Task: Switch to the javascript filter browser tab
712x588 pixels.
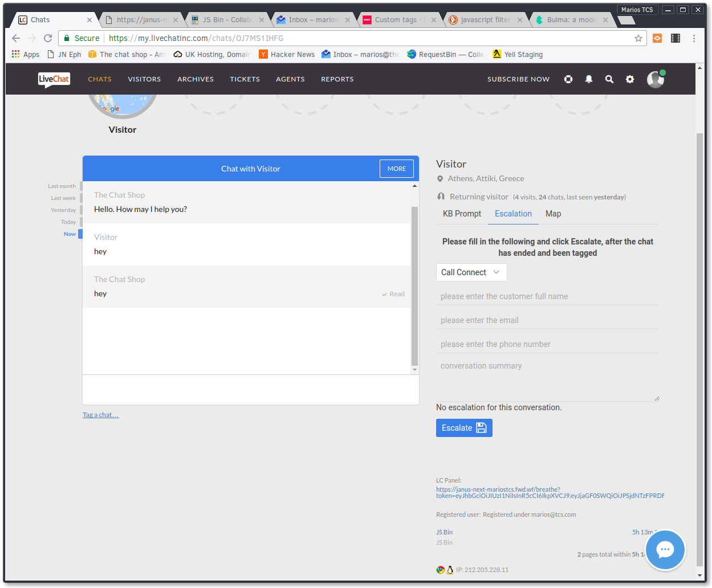Action: pyautogui.click(x=485, y=20)
